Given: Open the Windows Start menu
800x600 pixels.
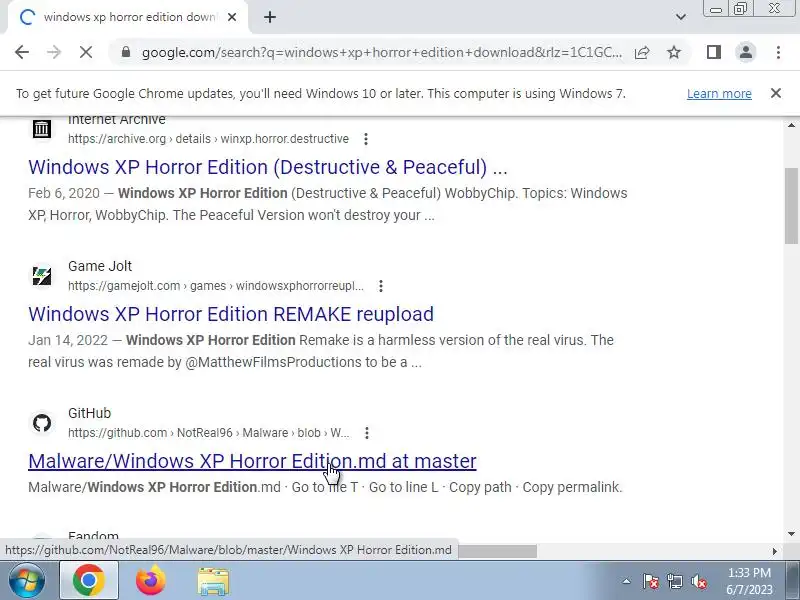Looking at the screenshot, I should tap(26, 581).
